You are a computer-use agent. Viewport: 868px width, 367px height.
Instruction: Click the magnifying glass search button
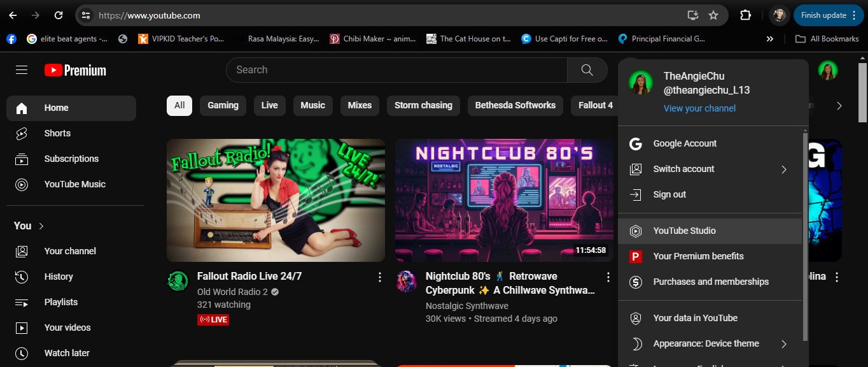tap(587, 70)
